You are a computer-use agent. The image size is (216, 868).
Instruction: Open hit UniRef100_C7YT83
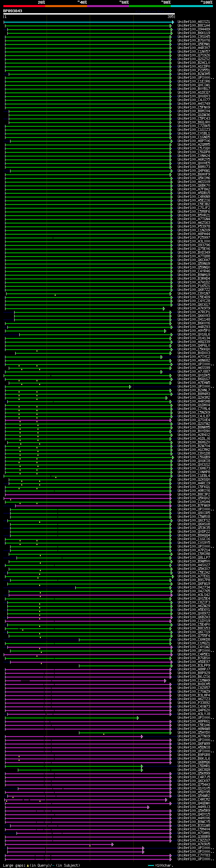(x=194, y=855)
